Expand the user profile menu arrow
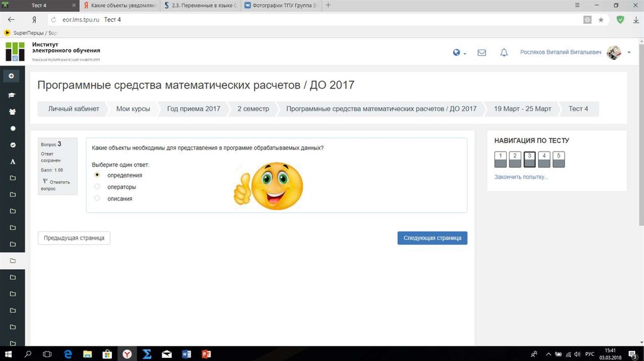 point(629,53)
